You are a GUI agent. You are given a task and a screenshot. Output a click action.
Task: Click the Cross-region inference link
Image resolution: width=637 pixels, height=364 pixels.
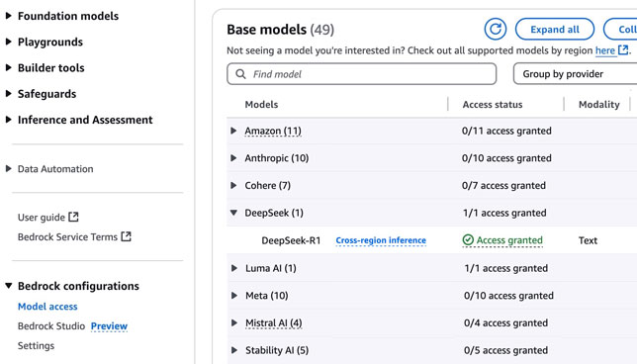point(381,240)
